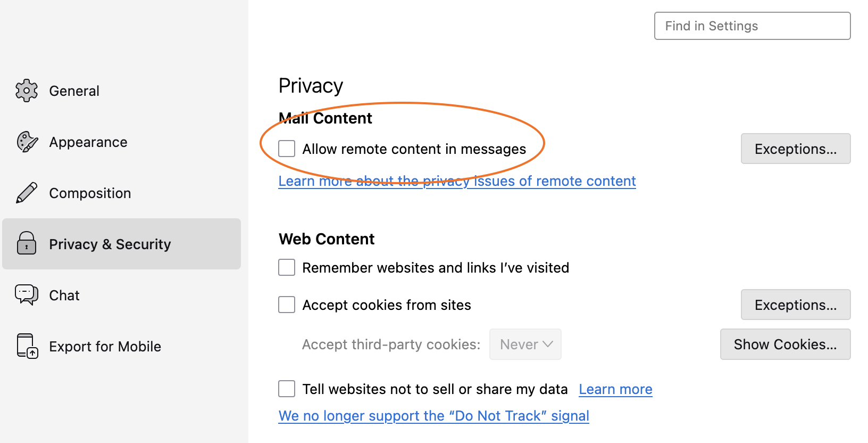Enable Allow remote content in messages

point(287,149)
